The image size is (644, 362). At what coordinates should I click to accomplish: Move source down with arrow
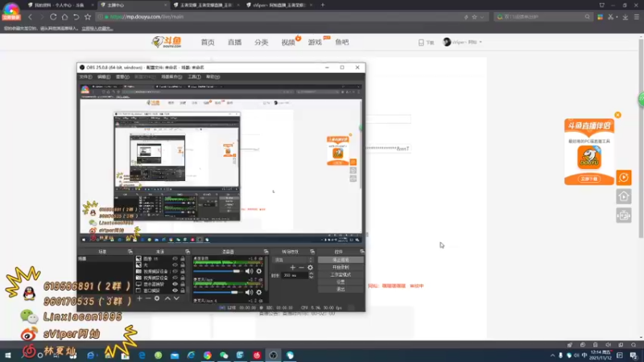[176, 298]
